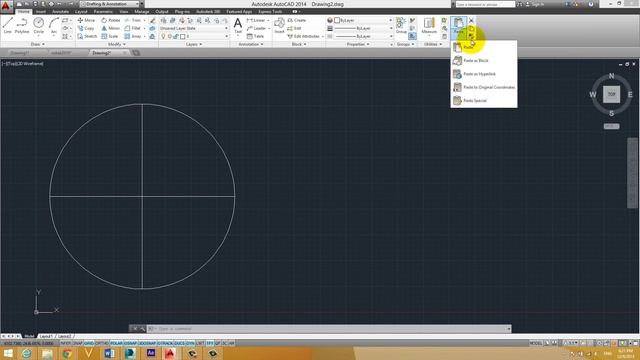Expand the Layers panel
The width and height of the screenshot is (640, 360).
[x=194, y=44]
